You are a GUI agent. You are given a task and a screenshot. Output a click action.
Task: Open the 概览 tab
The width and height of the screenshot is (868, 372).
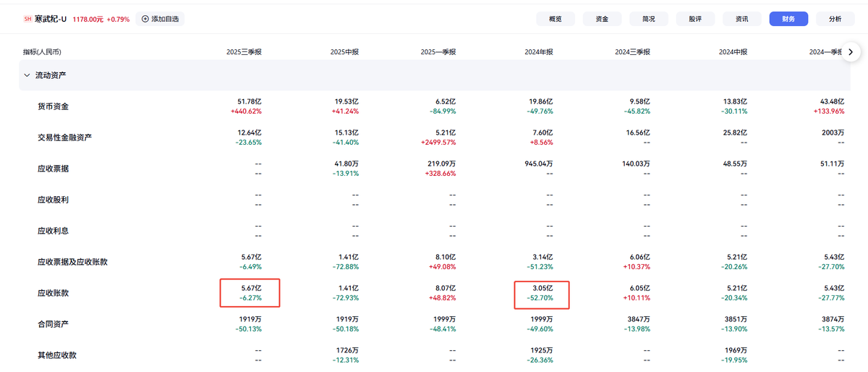click(x=556, y=20)
